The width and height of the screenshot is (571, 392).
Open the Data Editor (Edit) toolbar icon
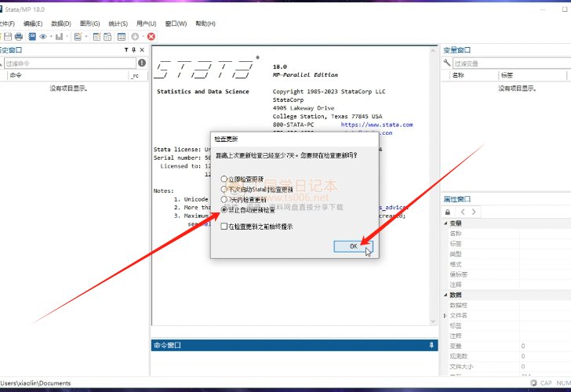click(96, 36)
